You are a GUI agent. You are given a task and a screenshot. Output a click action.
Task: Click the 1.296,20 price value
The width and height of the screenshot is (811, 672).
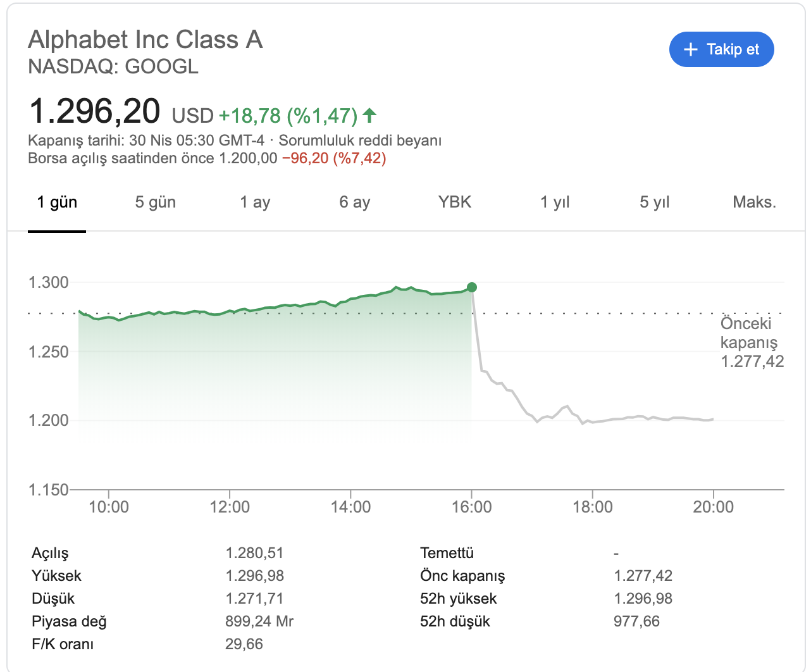pyautogui.click(x=95, y=111)
